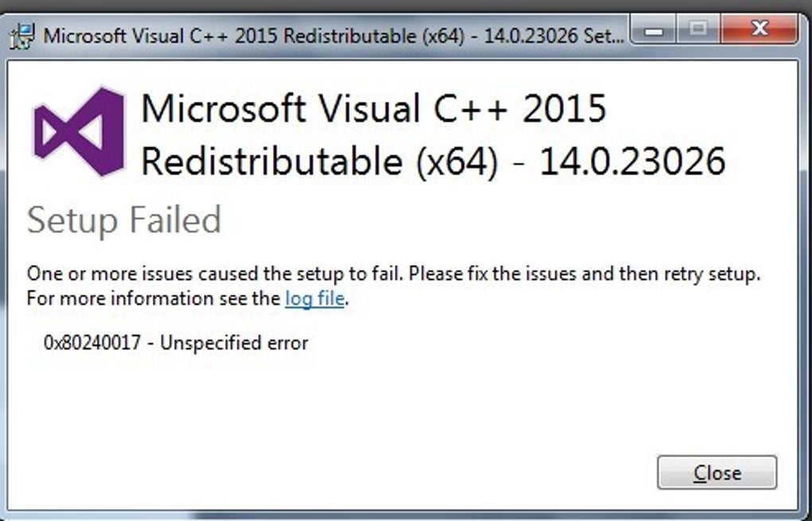
Task: Open the log file link
Action: click(314, 300)
